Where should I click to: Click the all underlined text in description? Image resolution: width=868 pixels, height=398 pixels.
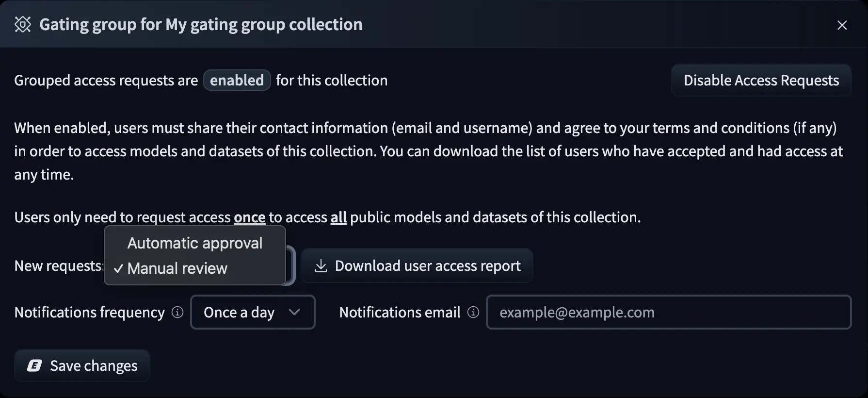tap(338, 217)
